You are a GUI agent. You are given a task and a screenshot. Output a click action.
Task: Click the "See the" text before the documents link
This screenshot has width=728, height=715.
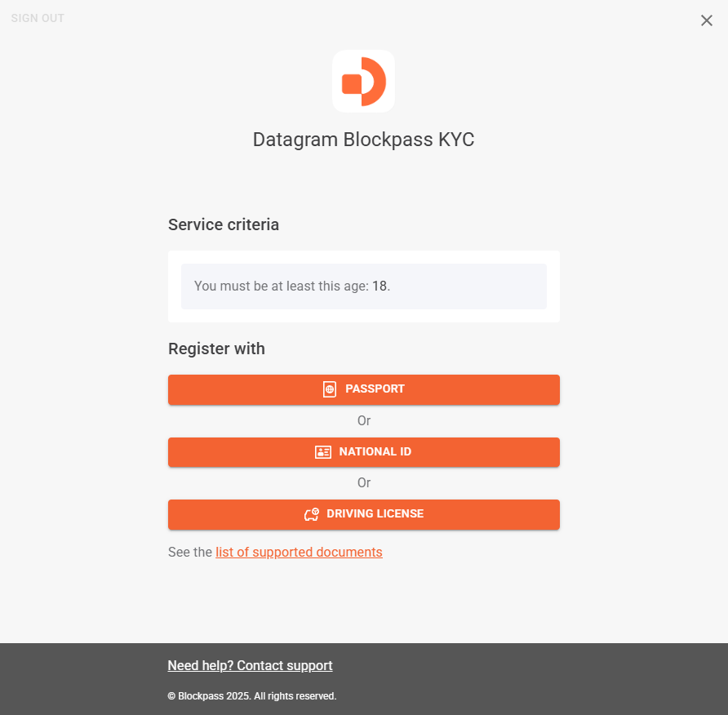click(190, 552)
